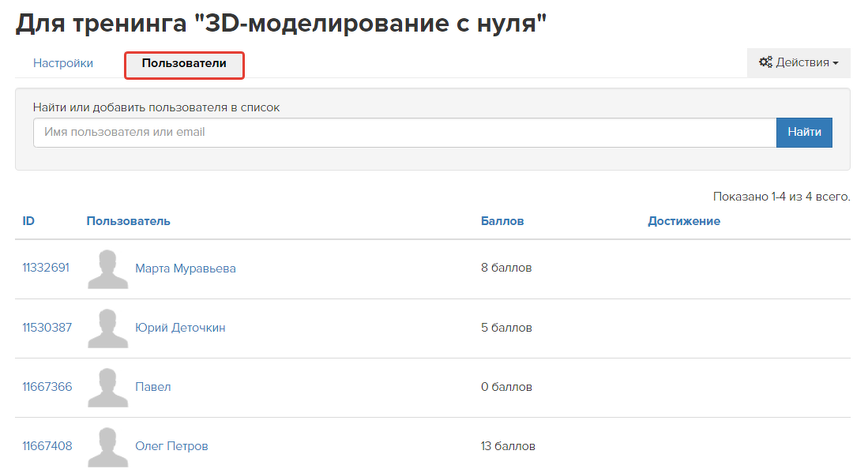
Task: Open Олег Петров's profile
Action: 171,446
